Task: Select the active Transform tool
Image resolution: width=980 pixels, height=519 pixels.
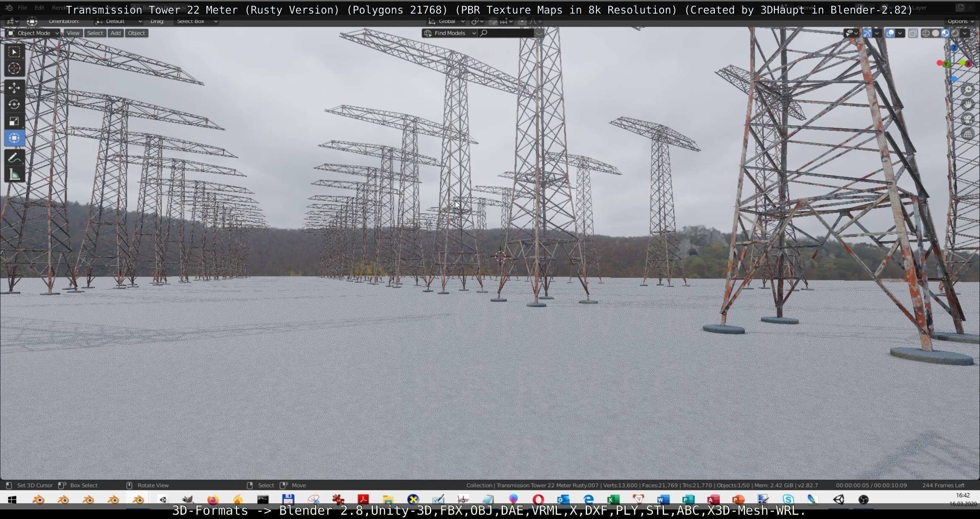Action: click(x=14, y=138)
